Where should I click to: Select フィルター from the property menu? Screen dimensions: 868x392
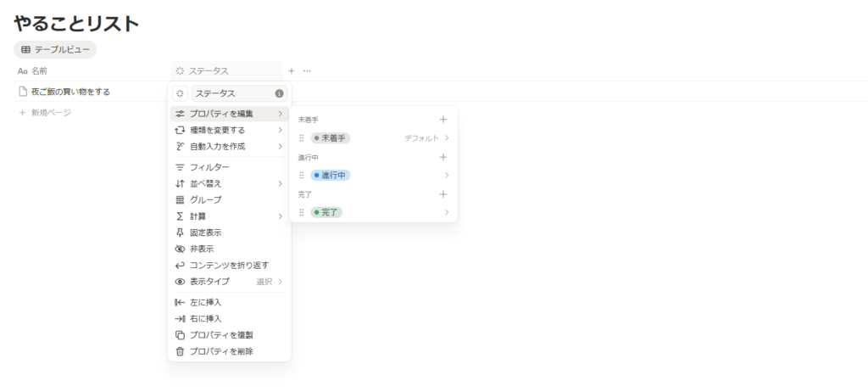(209, 167)
